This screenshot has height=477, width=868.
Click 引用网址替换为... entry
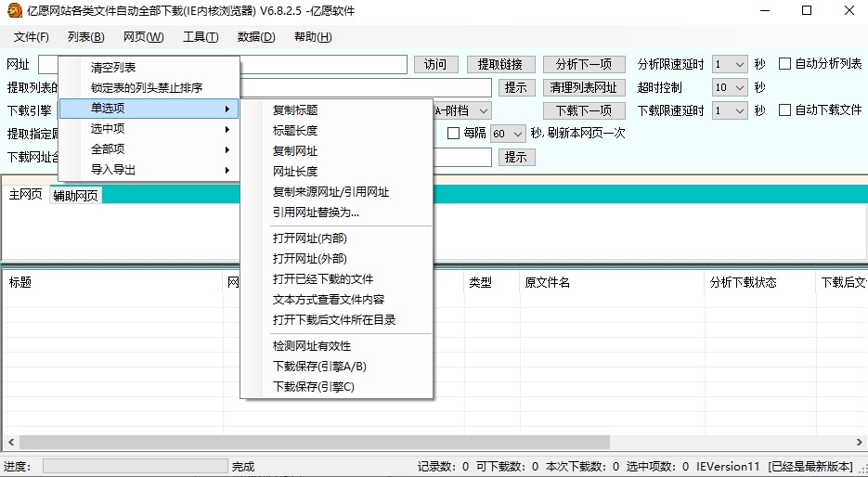[x=337, y=213]
